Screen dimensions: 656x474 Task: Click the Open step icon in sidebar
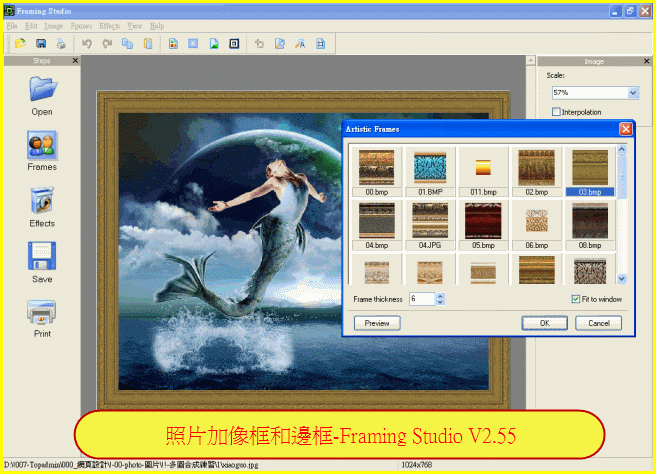pyautogui.click(x=42, y=90)
